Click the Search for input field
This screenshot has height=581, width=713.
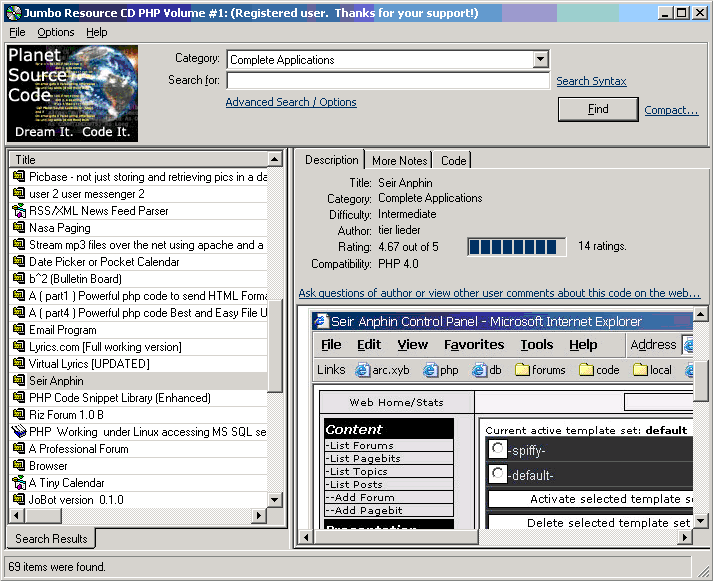388,80
